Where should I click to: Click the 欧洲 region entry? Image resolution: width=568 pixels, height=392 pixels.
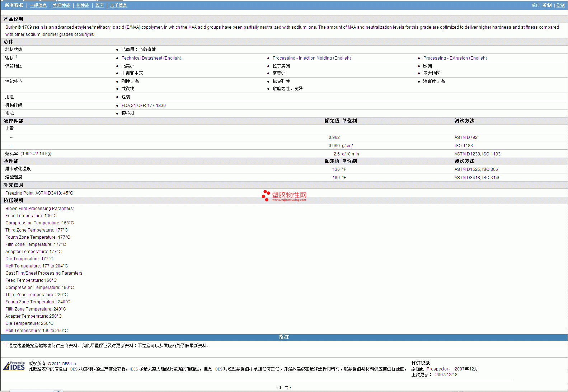click(427, 66)
